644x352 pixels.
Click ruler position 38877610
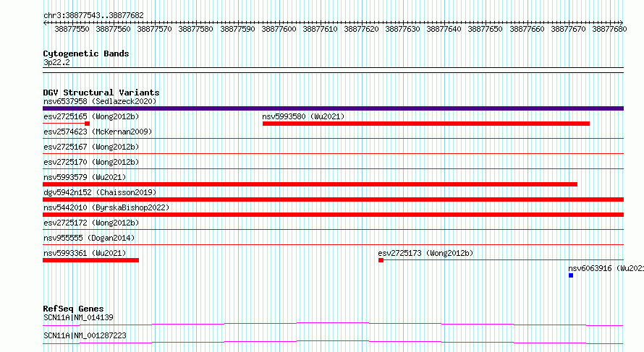(320, 29)
